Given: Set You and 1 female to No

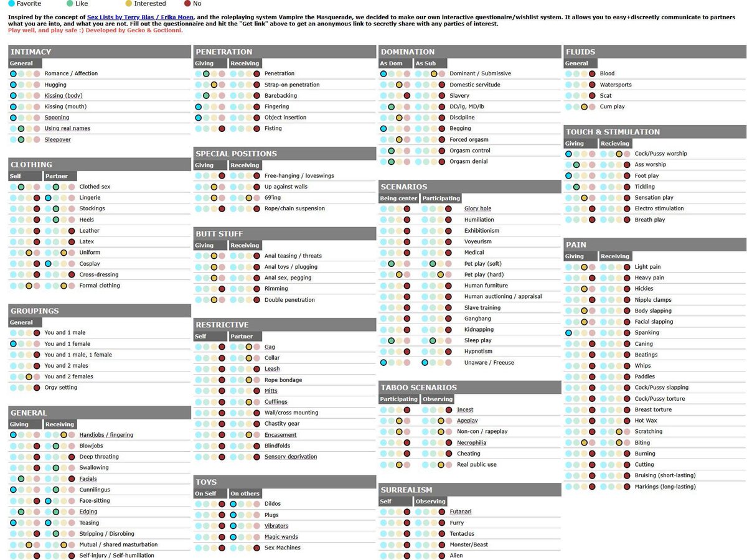Looking at the screenshot, I should [37, 343].
